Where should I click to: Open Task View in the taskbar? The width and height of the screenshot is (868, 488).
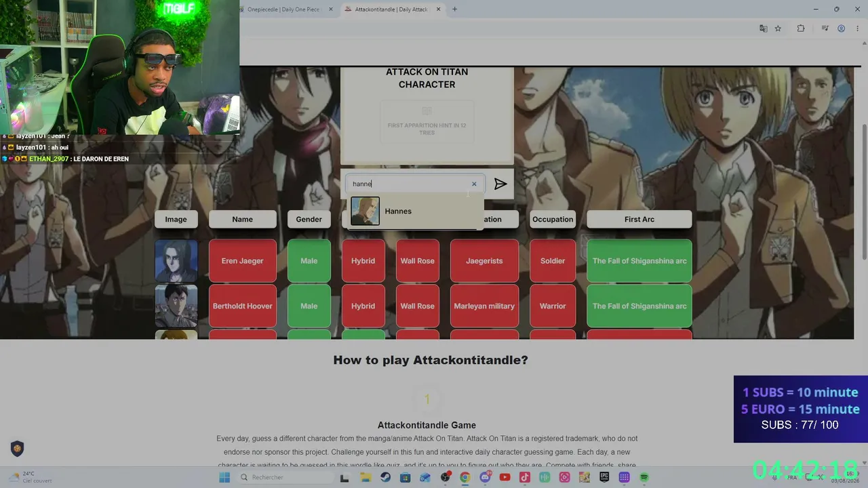[x=344, y=478]
